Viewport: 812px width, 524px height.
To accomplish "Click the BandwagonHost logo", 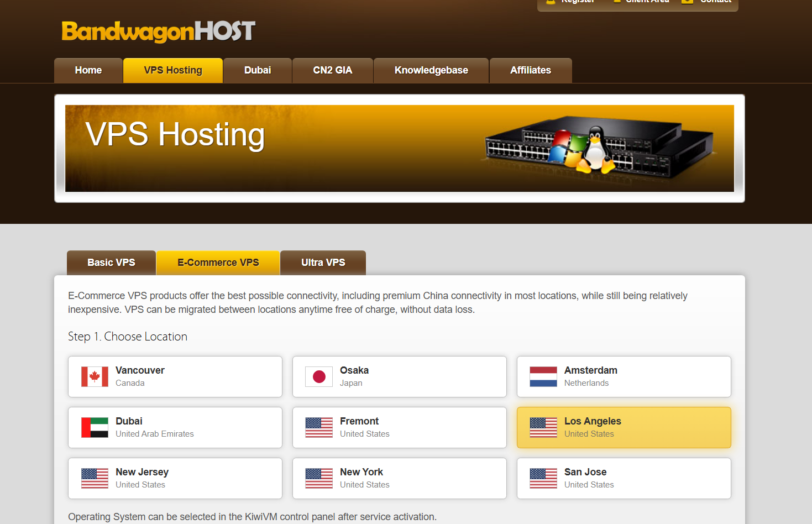I will point(158,32).
